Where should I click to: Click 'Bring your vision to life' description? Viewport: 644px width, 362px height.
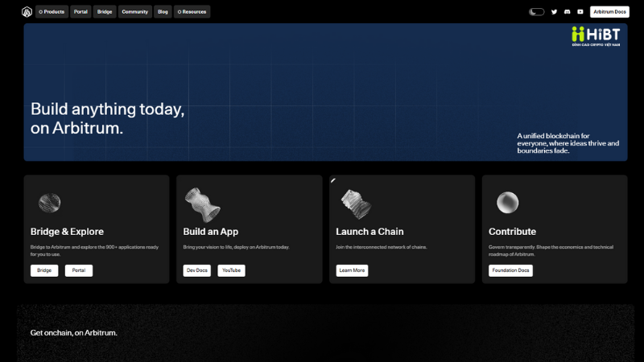[236, 247]
